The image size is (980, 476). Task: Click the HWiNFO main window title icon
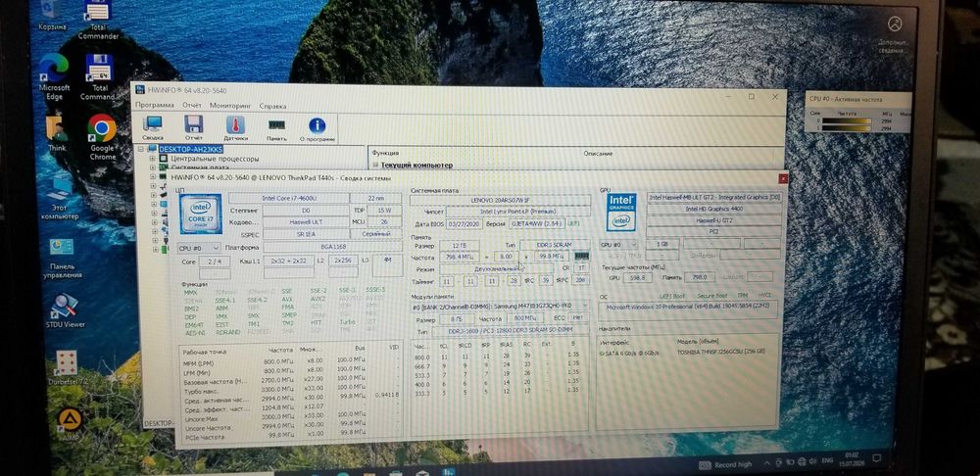point(139,89)
